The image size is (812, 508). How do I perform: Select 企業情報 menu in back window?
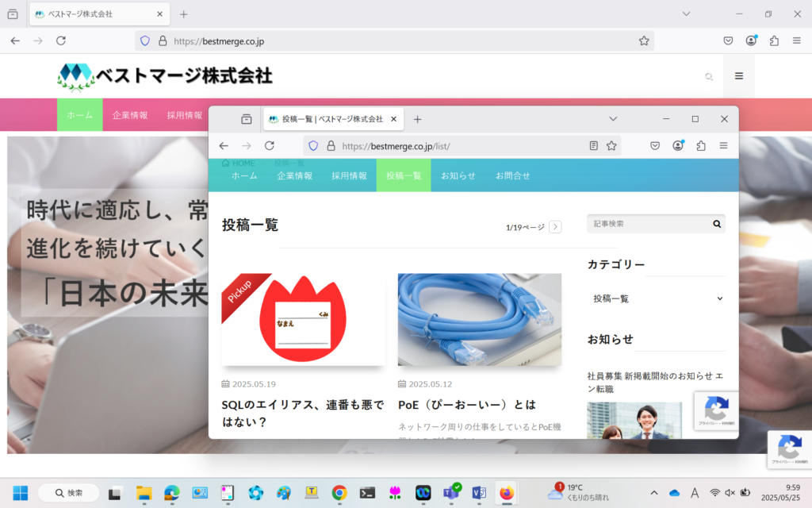[130, 115]
